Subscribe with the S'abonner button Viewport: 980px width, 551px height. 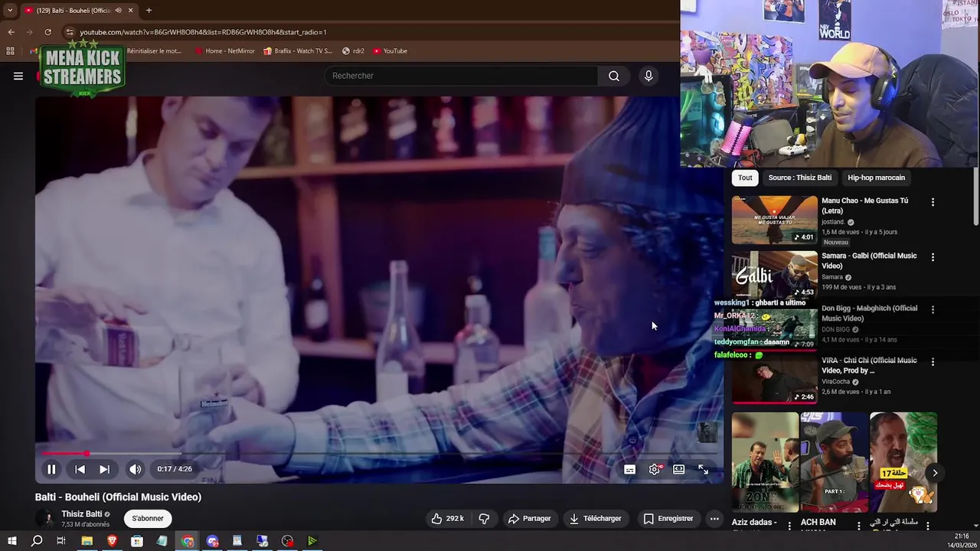pos(148,518)
